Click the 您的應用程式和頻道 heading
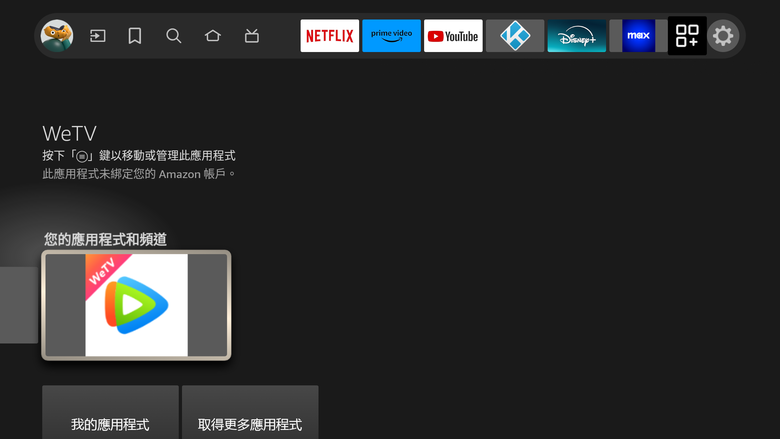780x439 pixels. pos(105,239)
